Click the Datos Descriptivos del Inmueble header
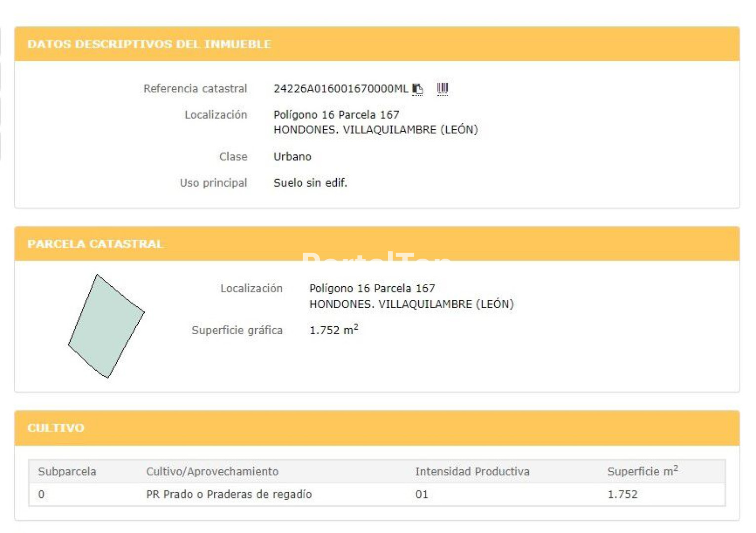 [x=149, y=44]
